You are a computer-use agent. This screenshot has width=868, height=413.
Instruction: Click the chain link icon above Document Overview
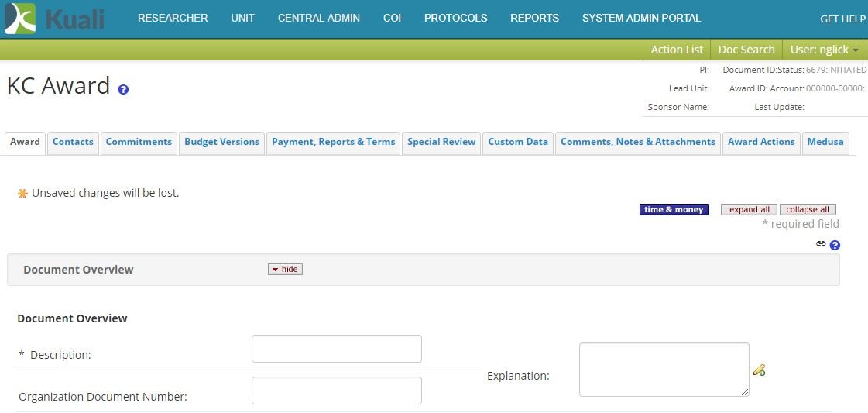(x=821, y=244)
